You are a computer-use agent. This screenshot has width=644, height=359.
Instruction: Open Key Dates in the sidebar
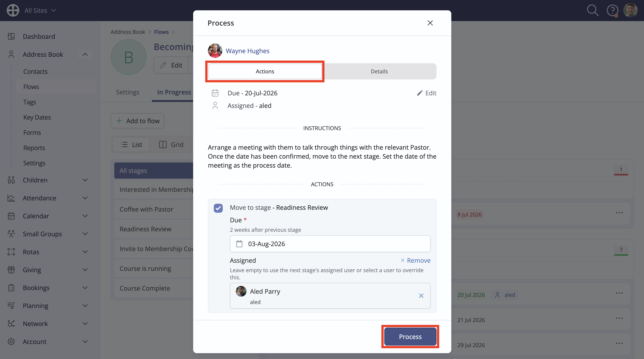(x=37, y=117)
